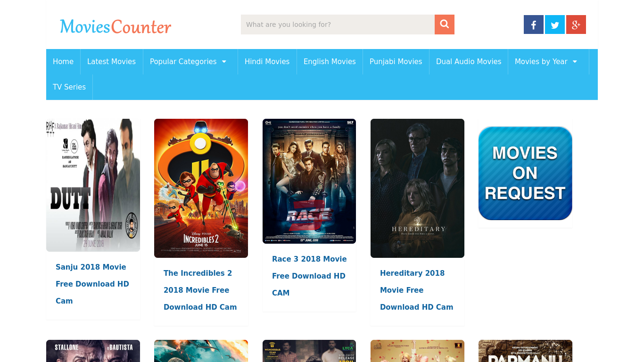Open the Twitter social icon
This screenshot has width=644, height=362.
click(x=555, y=25)
